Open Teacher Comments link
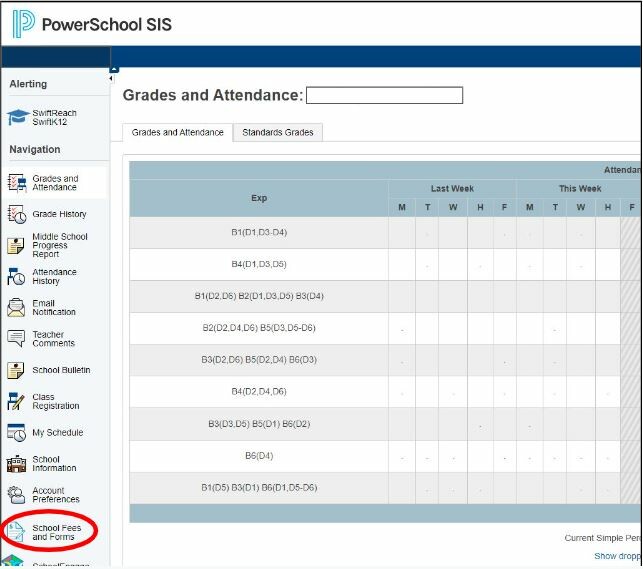 (53, 339)
